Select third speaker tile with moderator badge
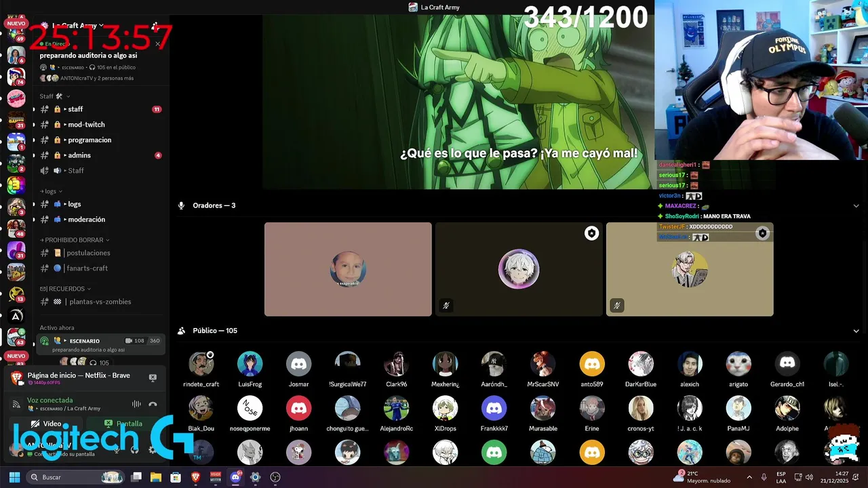 [690, 269]
